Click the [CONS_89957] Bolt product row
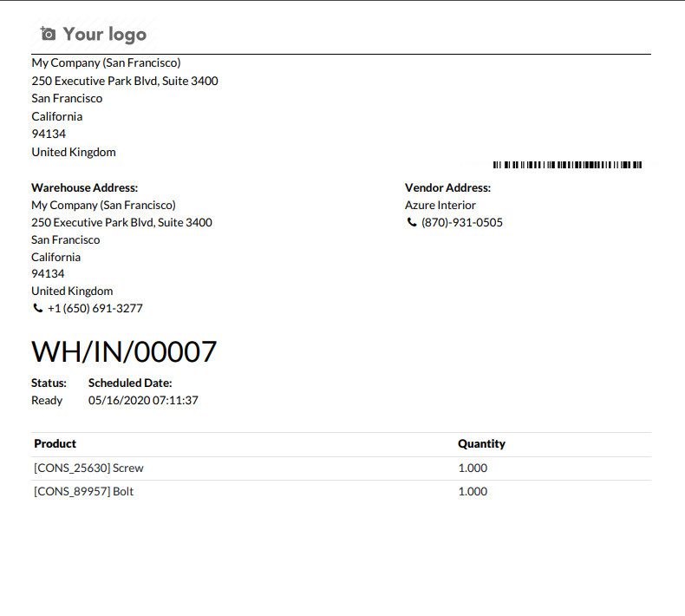This screenshot has width=685, height=616. pyautogui.click(x=341, y=492)
